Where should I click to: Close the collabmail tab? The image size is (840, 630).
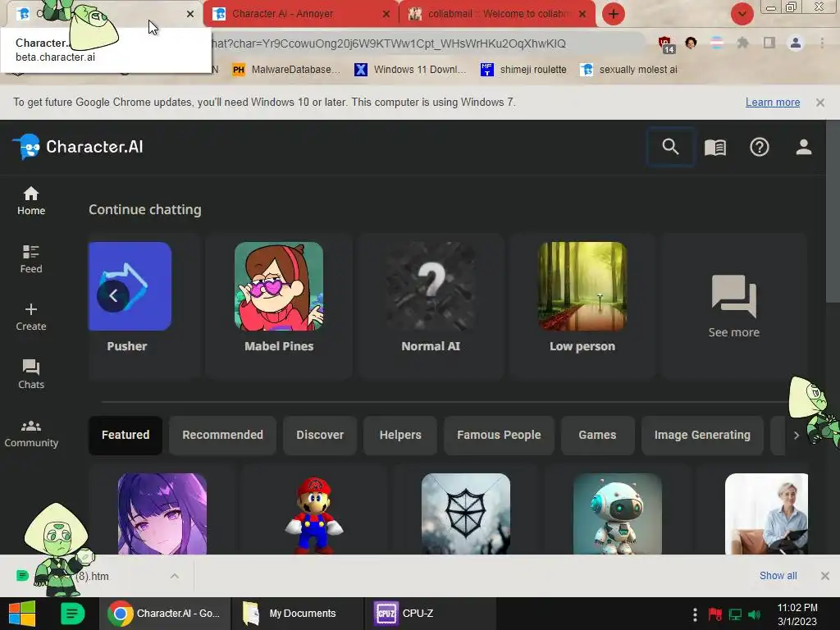pyautogui.click(x=583, y=15)
